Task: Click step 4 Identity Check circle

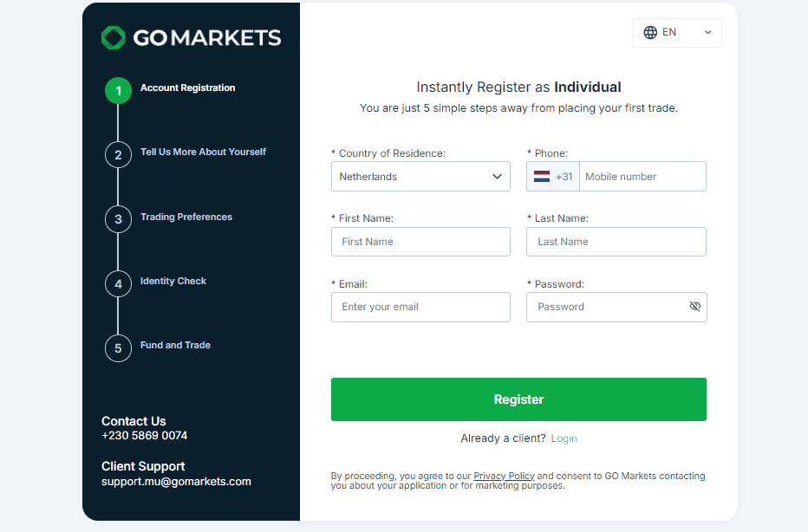Action: [118, 283]
